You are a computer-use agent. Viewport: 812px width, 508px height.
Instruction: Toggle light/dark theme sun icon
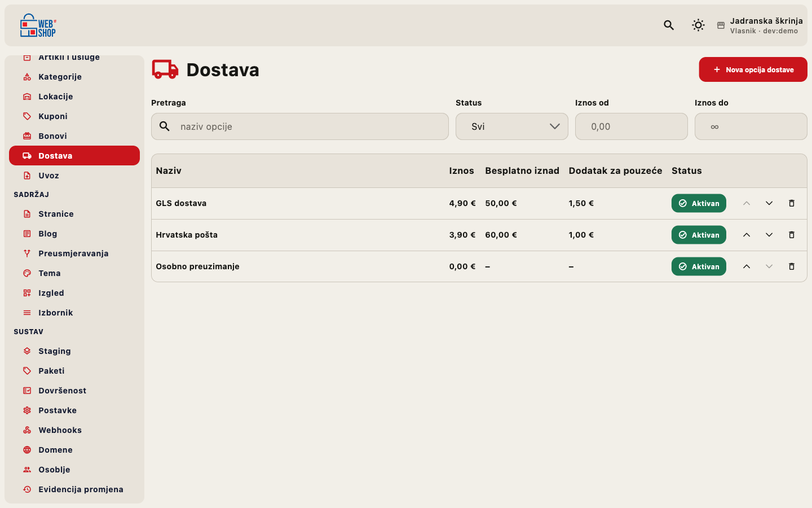click(698, 25)
